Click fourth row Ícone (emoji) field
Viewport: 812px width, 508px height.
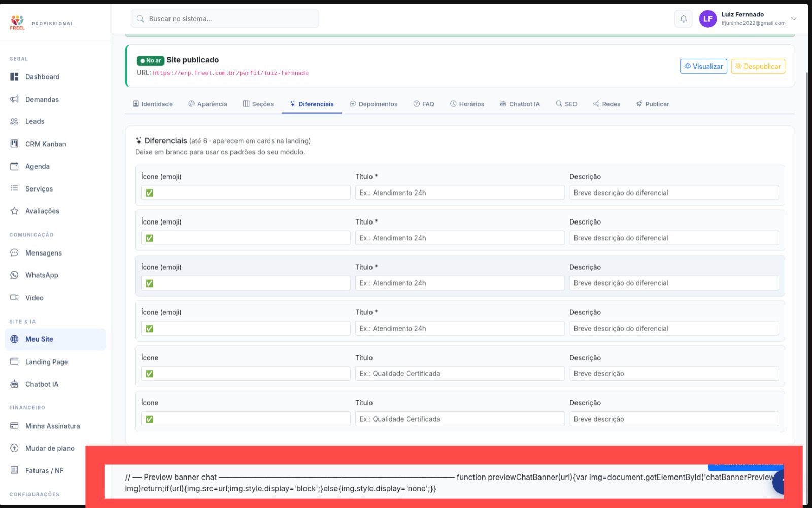pyautogui.click(x=246, y=328)
